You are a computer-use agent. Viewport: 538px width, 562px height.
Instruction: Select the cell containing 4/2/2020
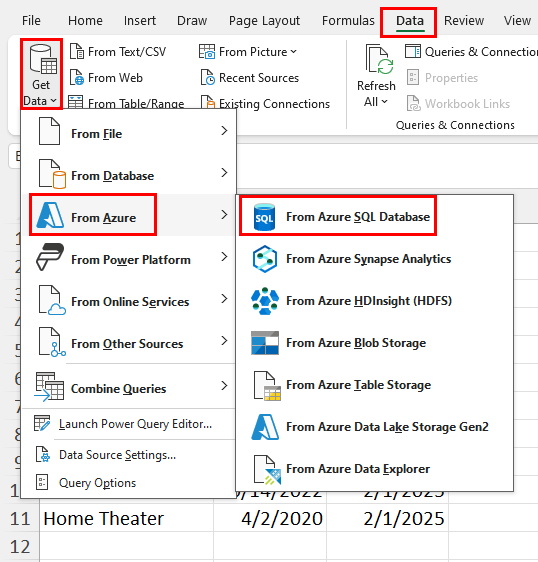pos(270,518)
